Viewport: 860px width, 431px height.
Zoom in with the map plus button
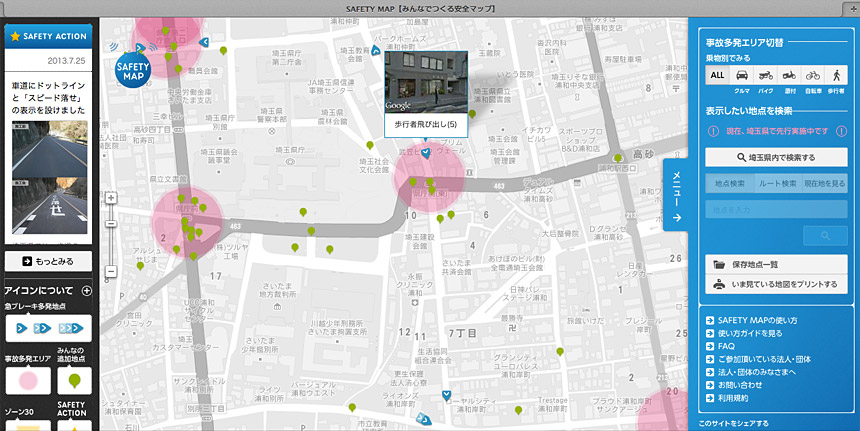coord(111,198)
